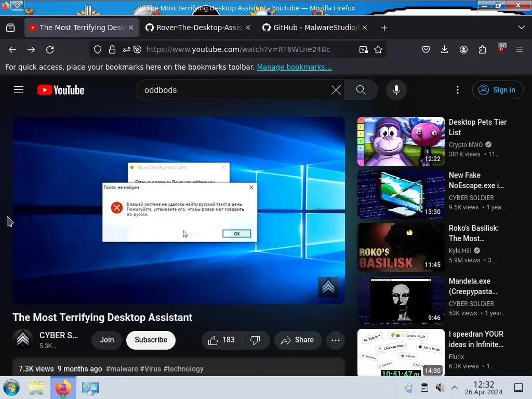Viewport: 532px width, 399px height.
Task: Open Firefox account icon
Action: [463, 49]
